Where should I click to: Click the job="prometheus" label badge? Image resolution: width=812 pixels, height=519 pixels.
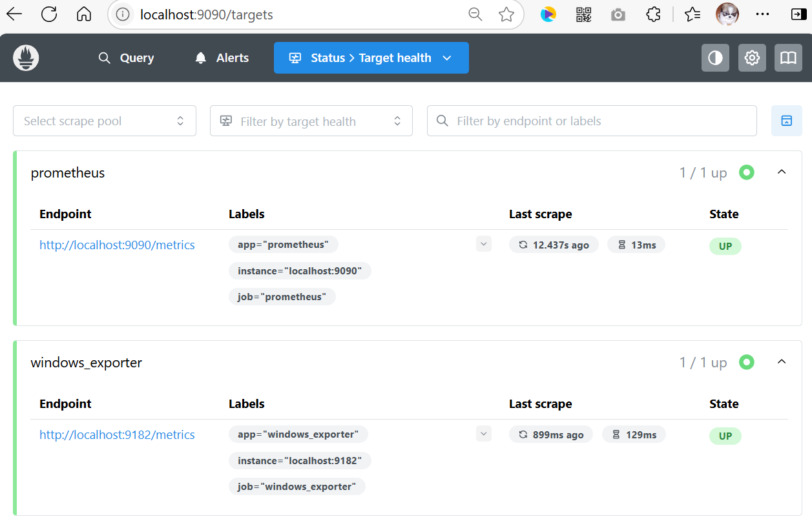click(282, 297)
